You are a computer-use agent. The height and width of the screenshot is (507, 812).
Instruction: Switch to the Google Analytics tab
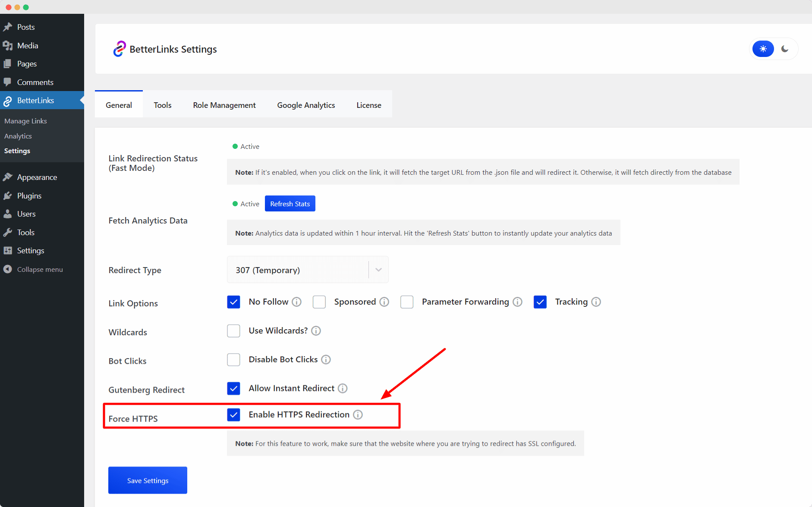[306, 105]
